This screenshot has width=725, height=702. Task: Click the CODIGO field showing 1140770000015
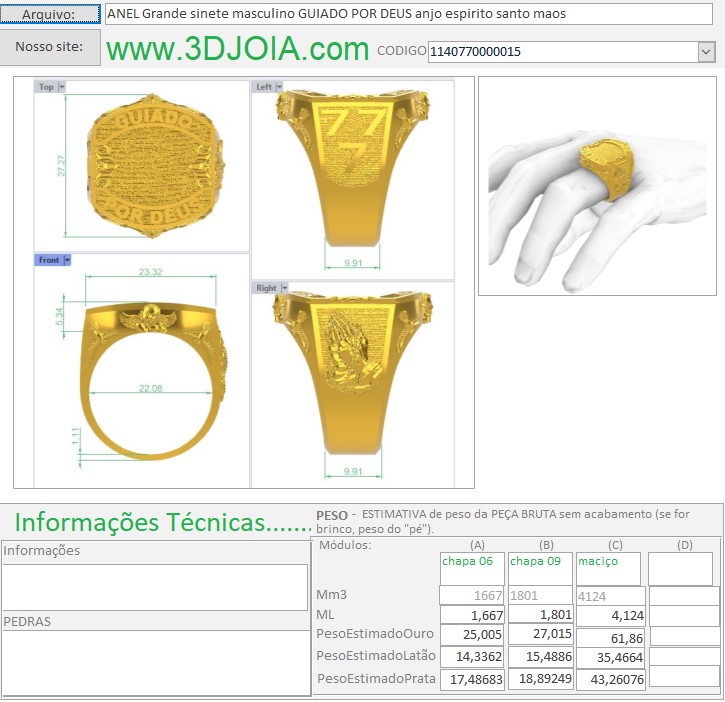pyautogui.click(x=561, y=52)
